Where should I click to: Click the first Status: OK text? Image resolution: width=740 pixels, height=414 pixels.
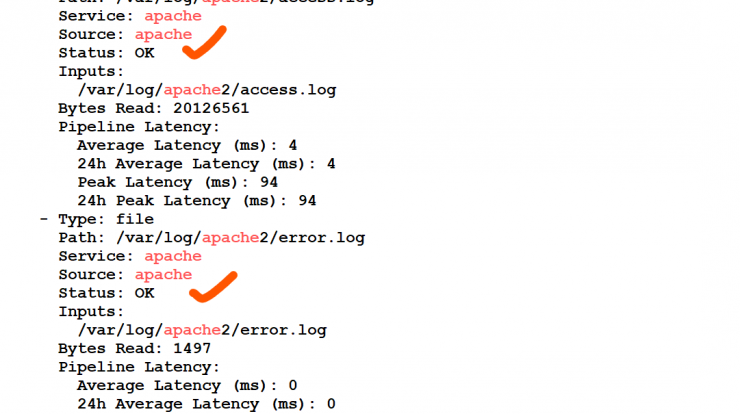[106, 53]
